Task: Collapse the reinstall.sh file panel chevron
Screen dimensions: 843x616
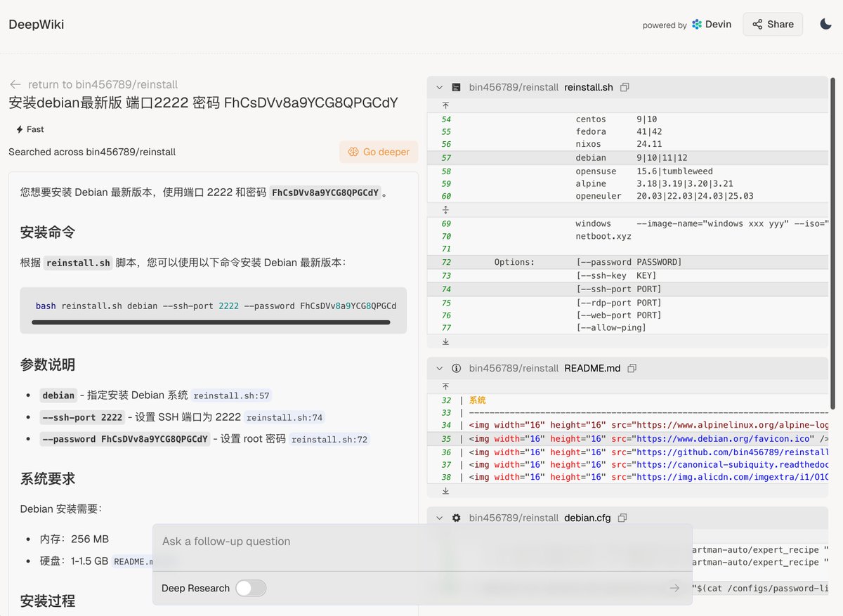Action: click(x=440, y=88)
